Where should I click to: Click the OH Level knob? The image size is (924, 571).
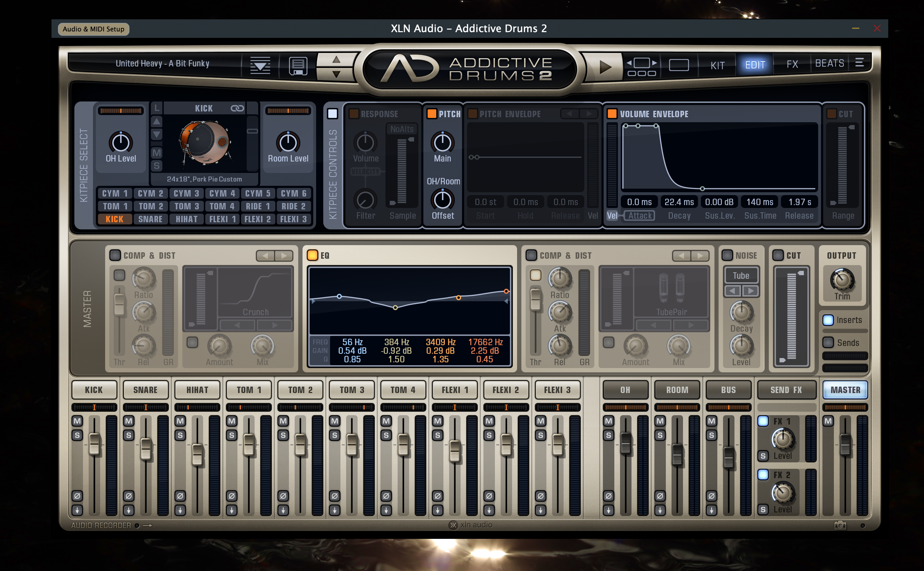click(121, 143)
